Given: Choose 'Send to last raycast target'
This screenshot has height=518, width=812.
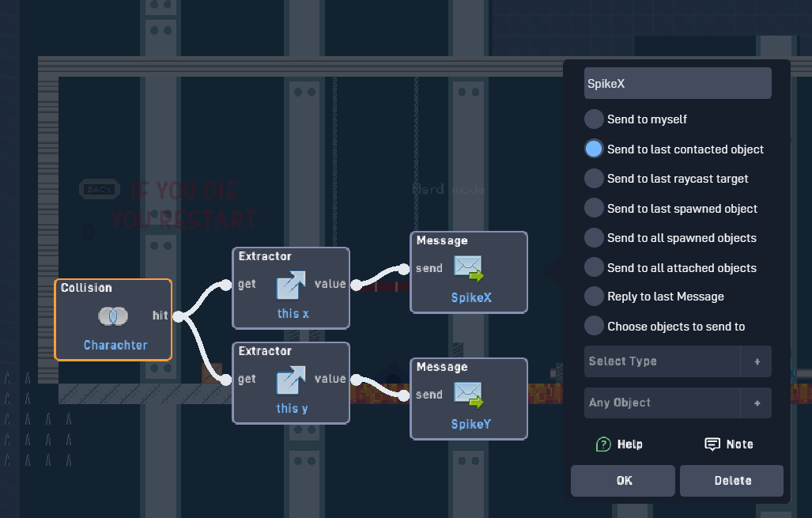Looking at the screenshot, I should tap(594, 178).
